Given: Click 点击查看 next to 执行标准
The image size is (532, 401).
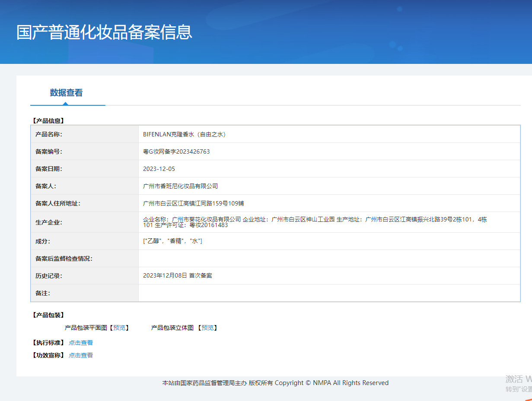Looking at the screenshot, I should click(81, 343).
